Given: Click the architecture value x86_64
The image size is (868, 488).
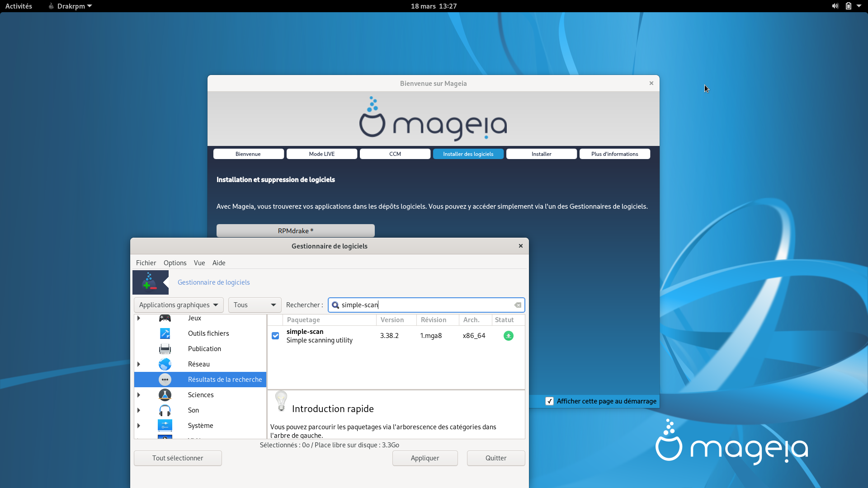Looking at the screenshot, I should [474, 336].
